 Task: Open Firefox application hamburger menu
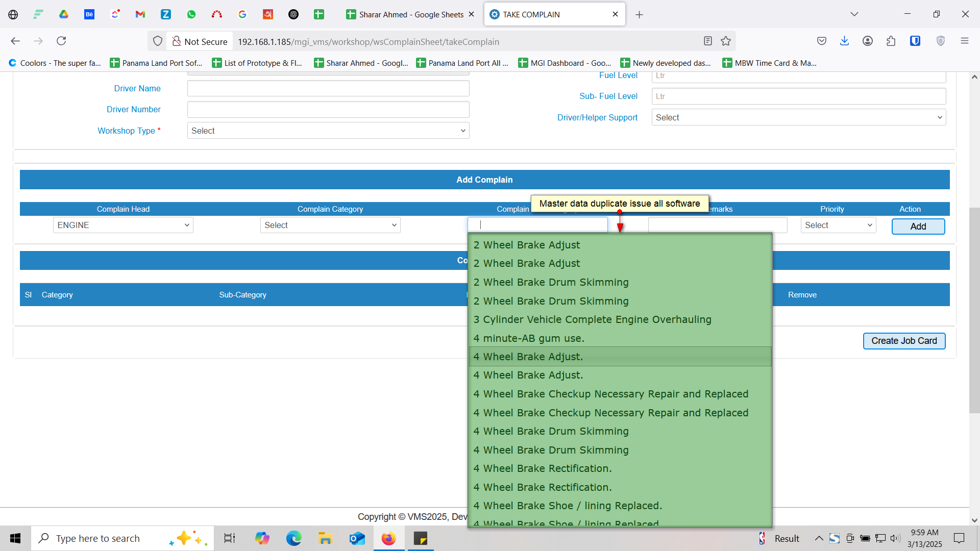point(964,41)
